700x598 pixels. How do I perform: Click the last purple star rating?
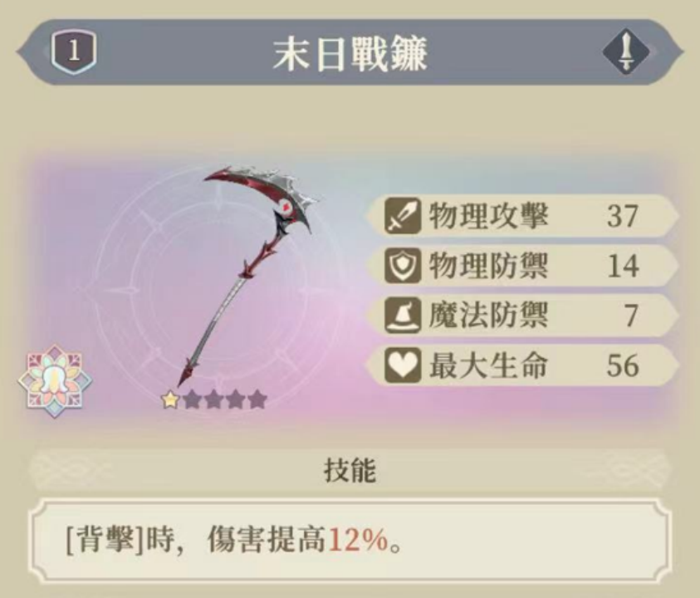pyautogui.click(x=257, y=399)
